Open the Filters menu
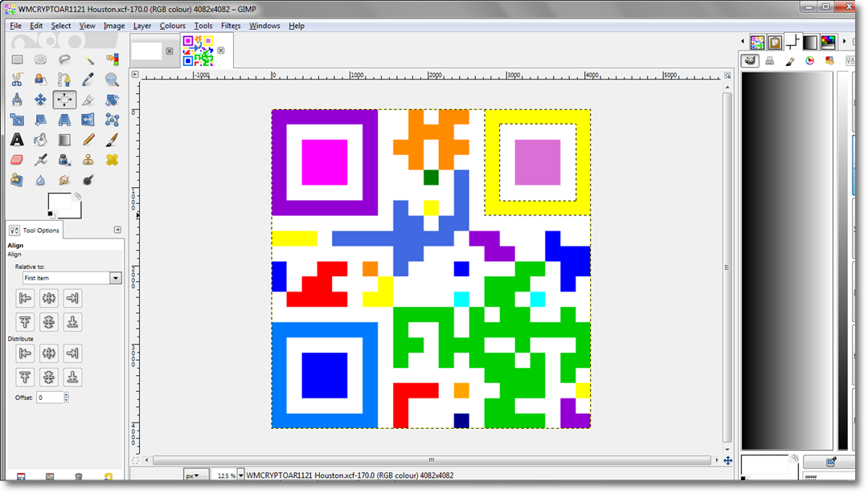 [x=231, y=26]
